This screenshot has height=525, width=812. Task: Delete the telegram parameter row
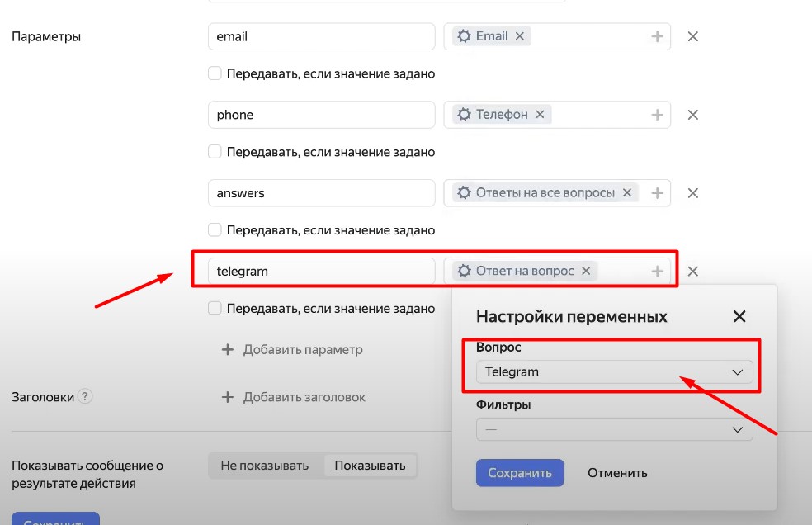click(693, 271)
